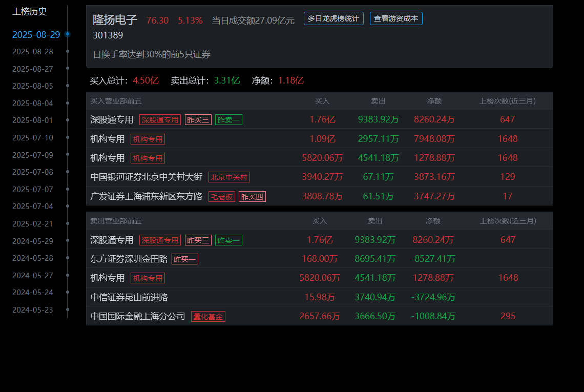Select history date 2025-02-21

pos(33,224)
